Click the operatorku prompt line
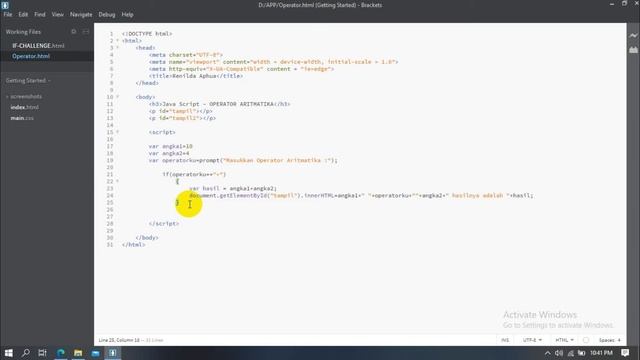Image resolution: width=640 pixels, height=360 pixels. click(x=243, y=160)
